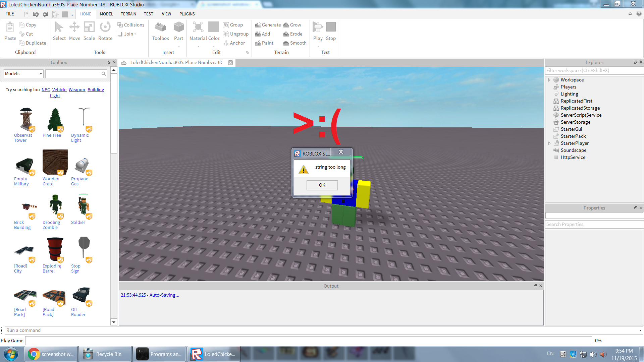Image resolution: width=644 pixels, height=362 pixels.
Task: Click the Output panel scrollbar
Action: tap(541, 305)
